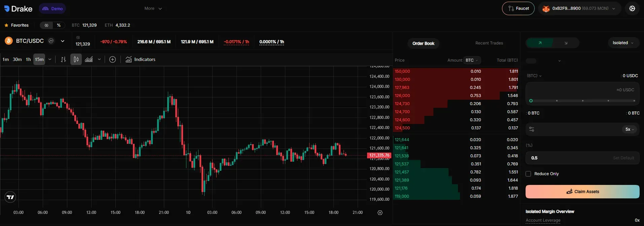Select the bars chart style icon
The image size is (644, 226).
click(63, 60)
